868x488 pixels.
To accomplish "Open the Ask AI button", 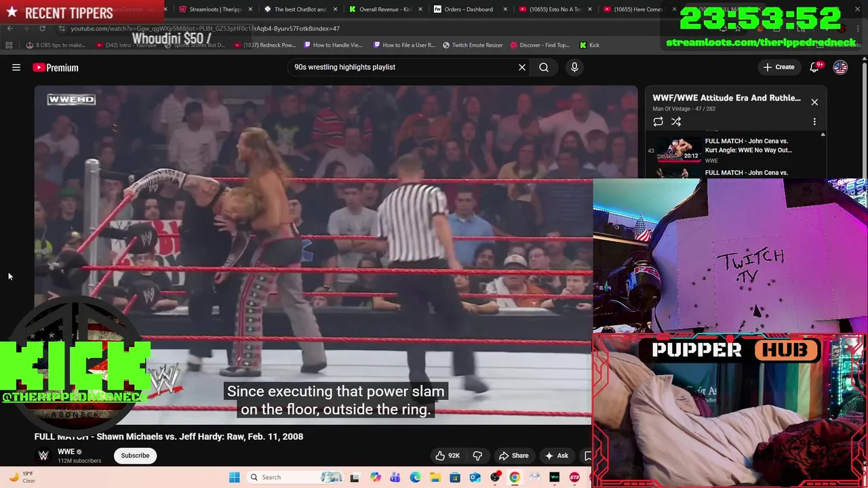I will click(557, 455).
